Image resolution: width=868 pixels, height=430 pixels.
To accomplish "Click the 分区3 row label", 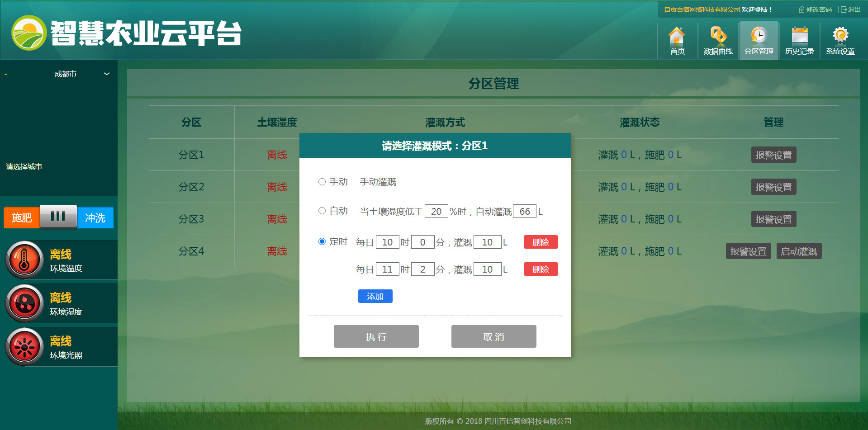I will (191, 219).
